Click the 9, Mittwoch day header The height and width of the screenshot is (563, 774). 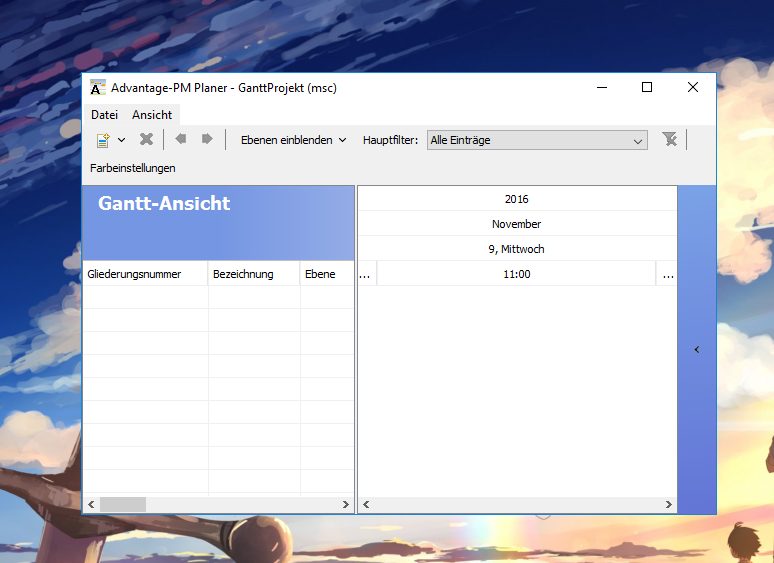click(517, 249)
